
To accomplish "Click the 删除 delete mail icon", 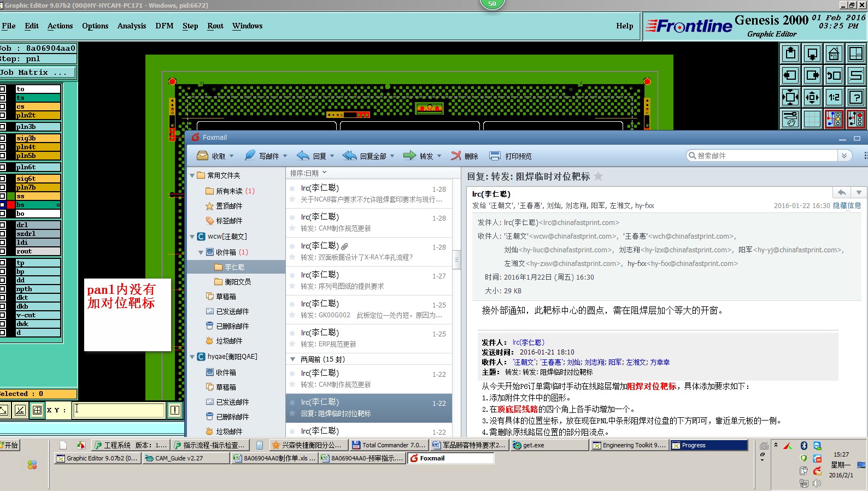I will (456, 156).
